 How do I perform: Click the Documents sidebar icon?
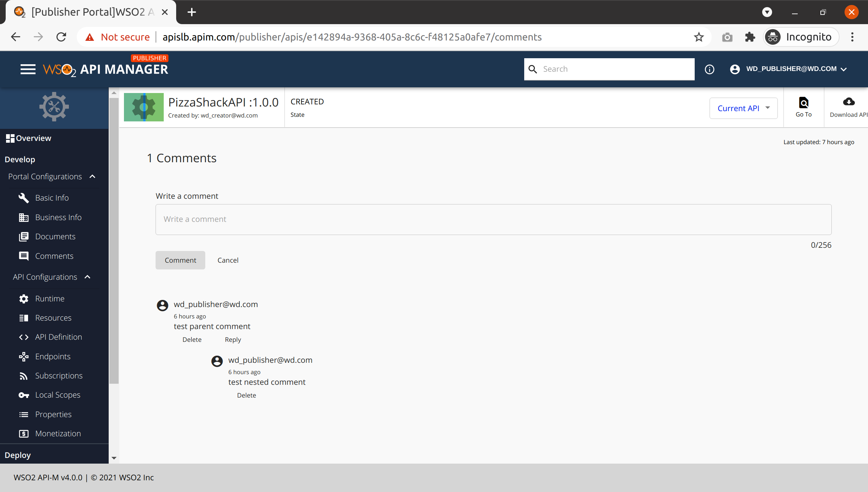pos(23,236)
